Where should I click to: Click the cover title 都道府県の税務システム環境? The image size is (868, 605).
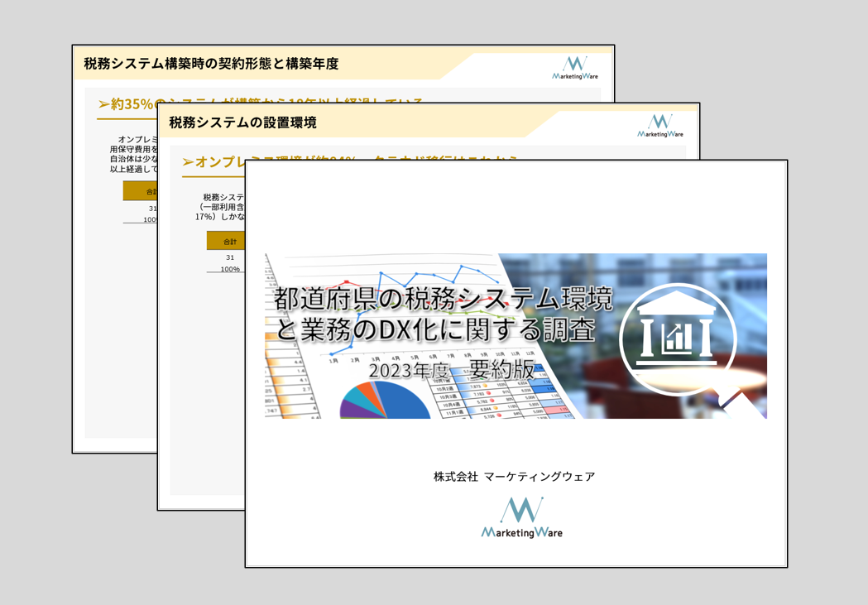coord(443,299)
